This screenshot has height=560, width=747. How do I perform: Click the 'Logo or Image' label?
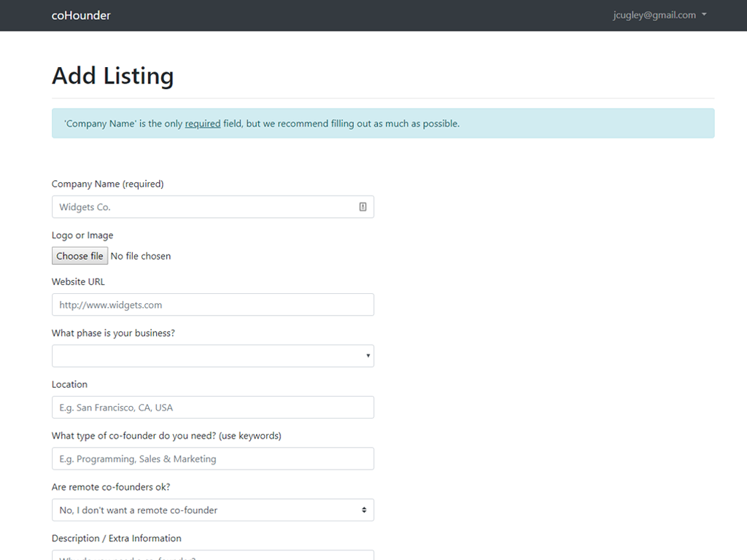click(x=82, y=236)
